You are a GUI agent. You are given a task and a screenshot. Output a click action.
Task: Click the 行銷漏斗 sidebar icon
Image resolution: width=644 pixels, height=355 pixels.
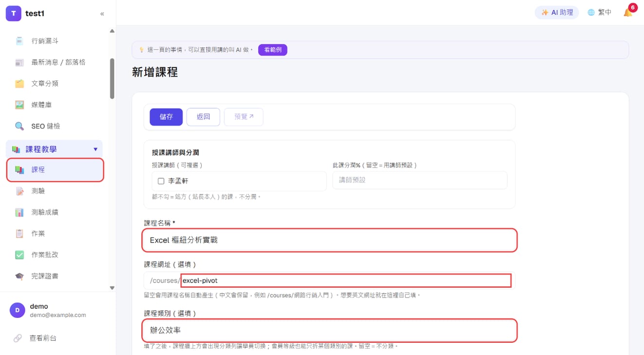tap(19, 41)
